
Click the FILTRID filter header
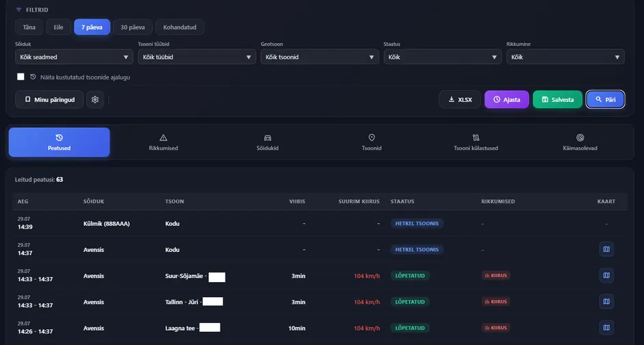tap(32, 10)
